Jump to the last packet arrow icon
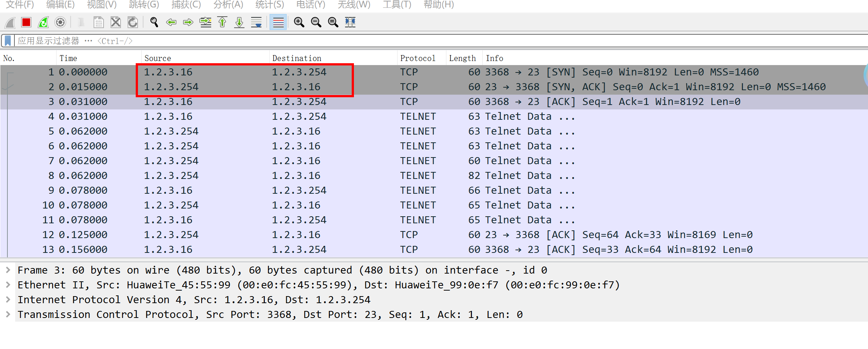868x349 pixels. pyautogui.click(x=239, y=23)
